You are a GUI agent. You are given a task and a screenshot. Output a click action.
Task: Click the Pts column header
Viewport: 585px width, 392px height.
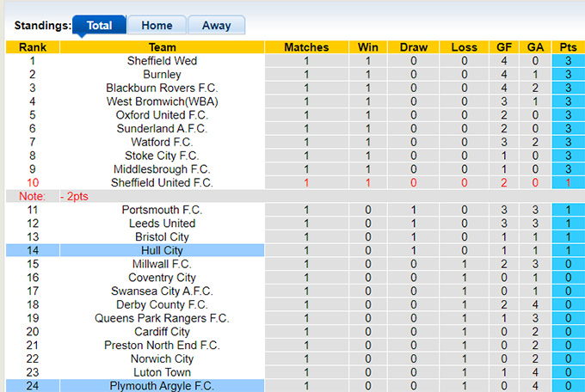(568, 47)
